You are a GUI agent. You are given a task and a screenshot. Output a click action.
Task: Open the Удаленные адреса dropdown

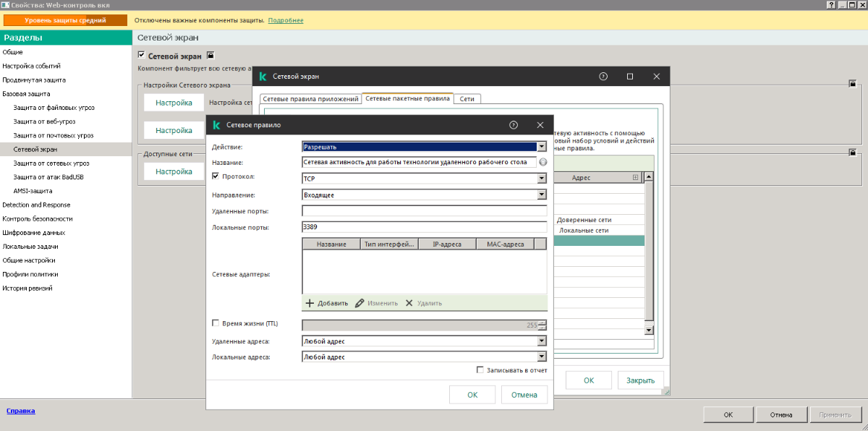coord(542,341)
